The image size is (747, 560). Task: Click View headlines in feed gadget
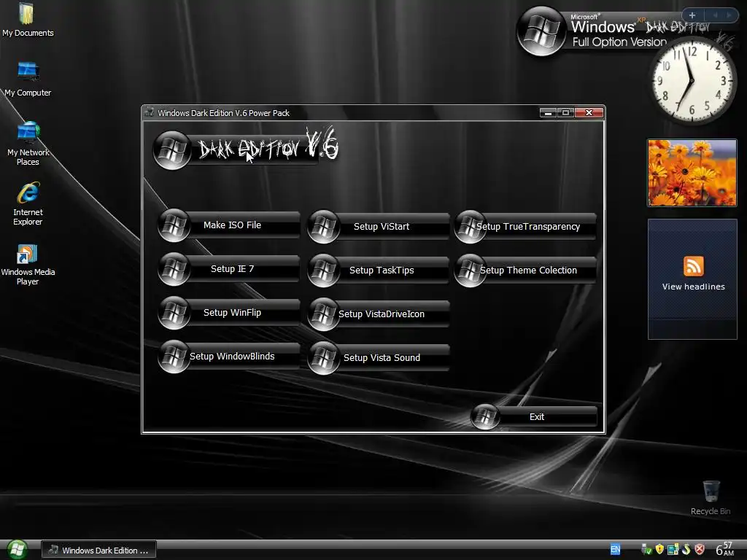coord(693,287)
